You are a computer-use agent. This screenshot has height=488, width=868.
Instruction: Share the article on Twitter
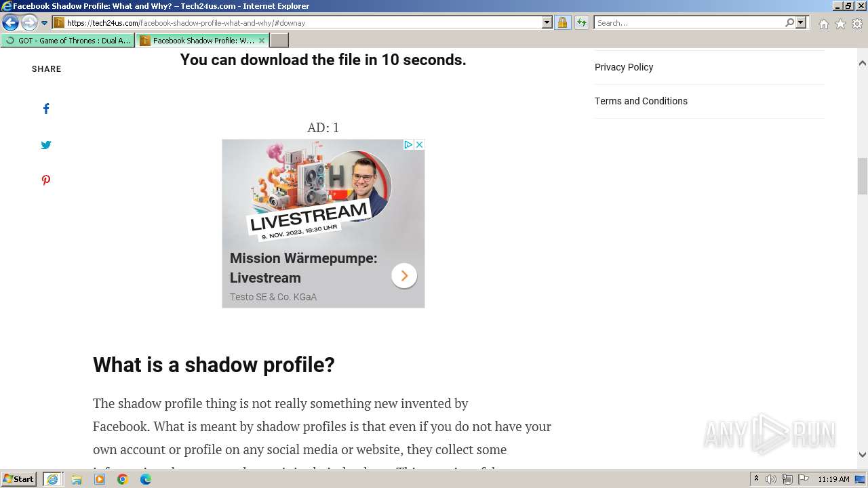46,144
